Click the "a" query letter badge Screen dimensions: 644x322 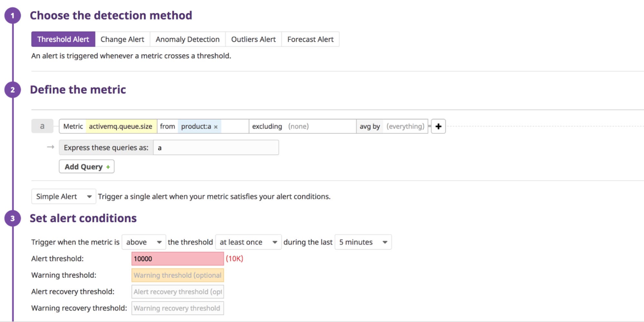[x=42, y=126]
